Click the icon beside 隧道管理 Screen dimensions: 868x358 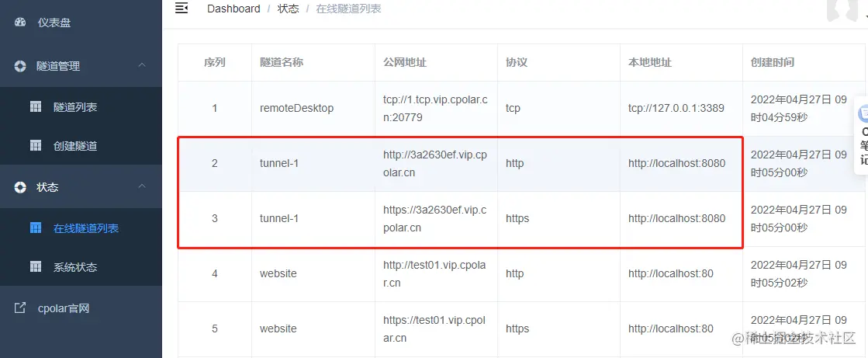pyautogui.click(x=20, y=66)
